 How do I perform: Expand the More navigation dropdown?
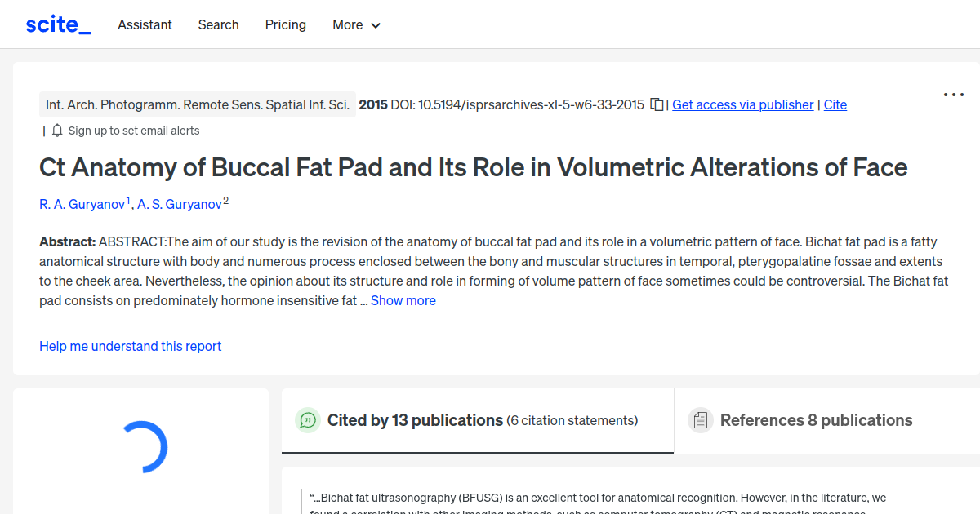pos(356,25)
